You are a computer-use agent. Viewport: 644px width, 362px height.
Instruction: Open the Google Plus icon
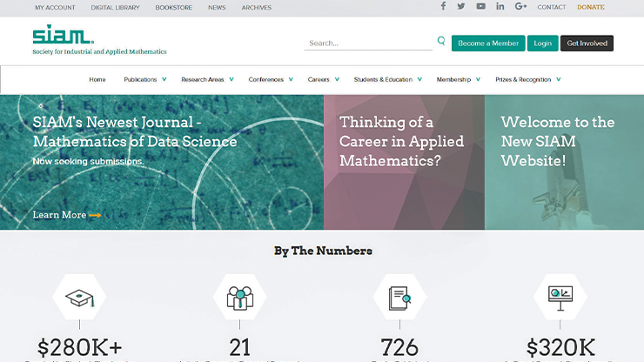click(520, 7)
